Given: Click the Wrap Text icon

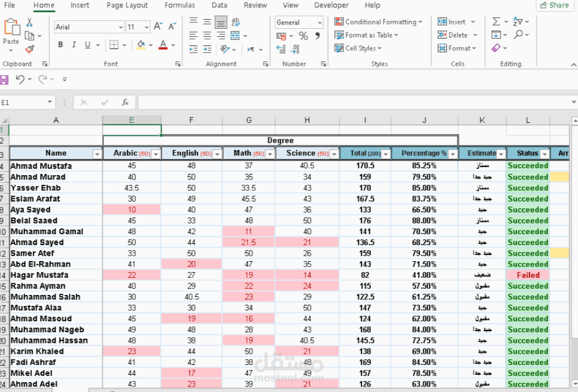Looking at the screenshot, I should [x=235, y=22].
